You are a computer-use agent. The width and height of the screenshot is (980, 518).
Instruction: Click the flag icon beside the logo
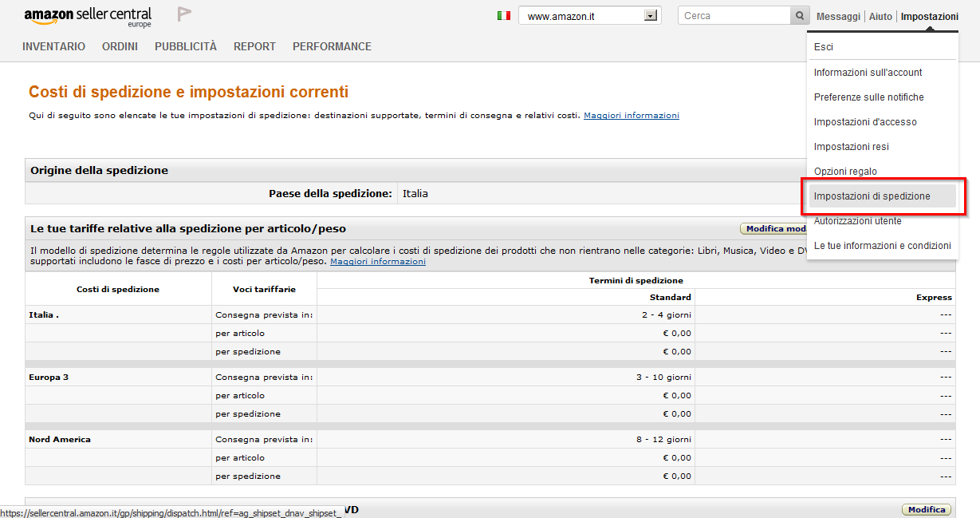(184, 14)
